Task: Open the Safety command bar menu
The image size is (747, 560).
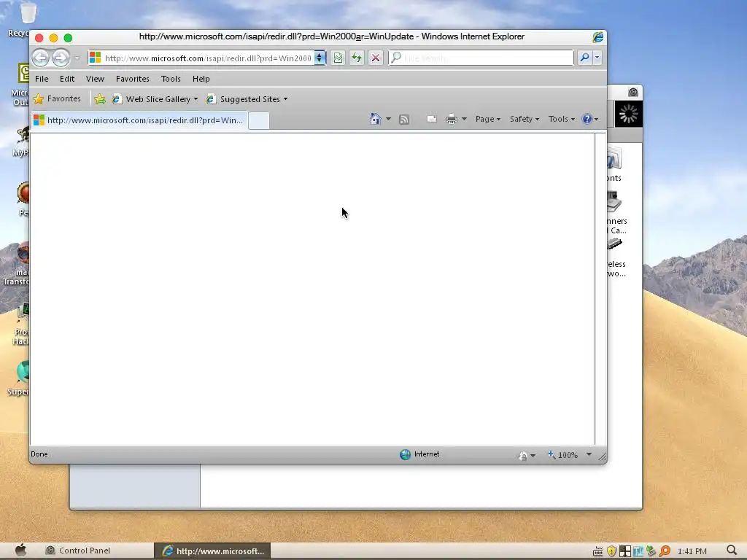Action: tap(524, 119)
